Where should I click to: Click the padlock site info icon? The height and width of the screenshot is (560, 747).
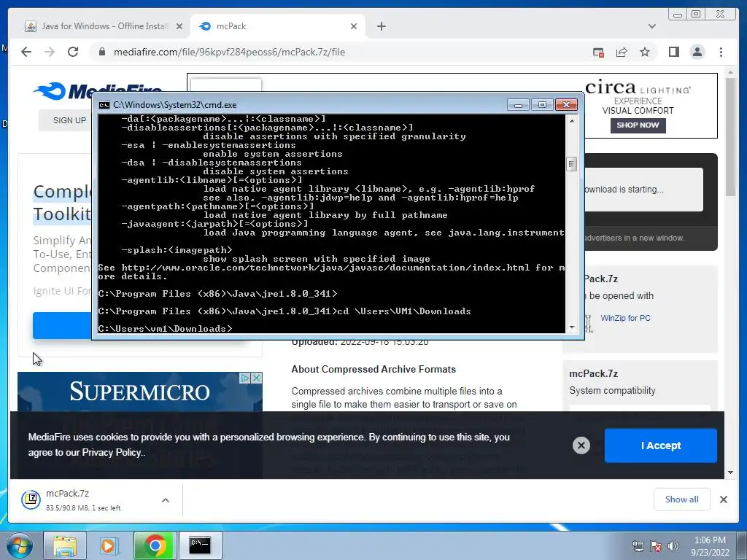(x=101, y=52)
